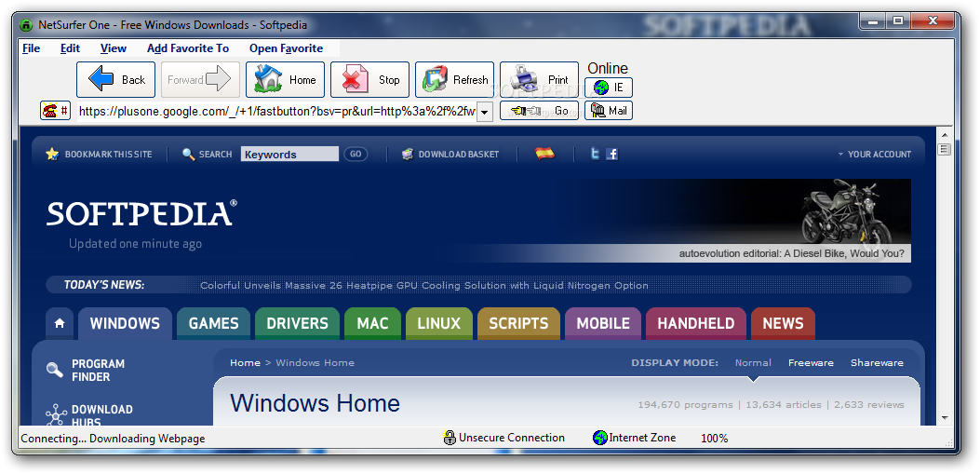Open the Download Basket icon
The image size is (980, 474).
pyautogui.click(x=408, y=154)
